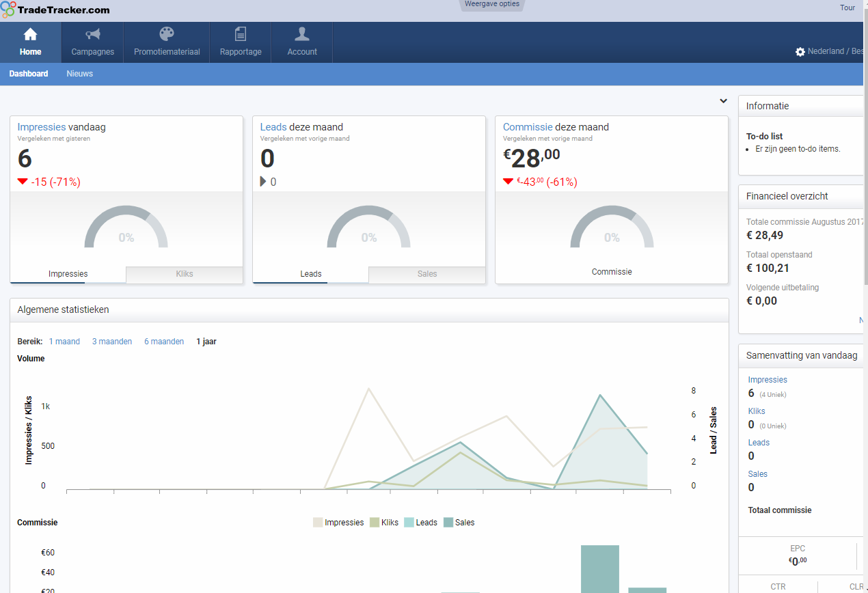The image size is (868, 593).
Task: Collapse dashboard widgets with the chevron arrow
Action: tap(723, 101)
